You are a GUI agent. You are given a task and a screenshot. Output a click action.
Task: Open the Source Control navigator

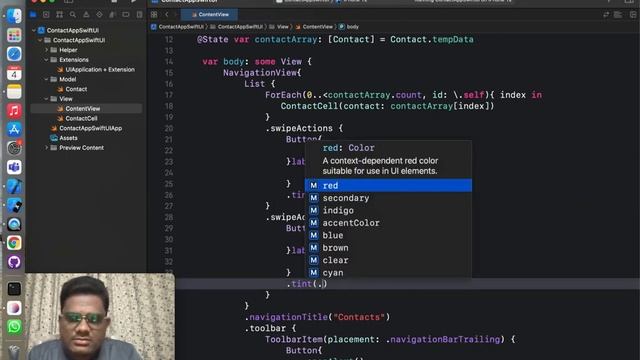[x=46, y=15]
